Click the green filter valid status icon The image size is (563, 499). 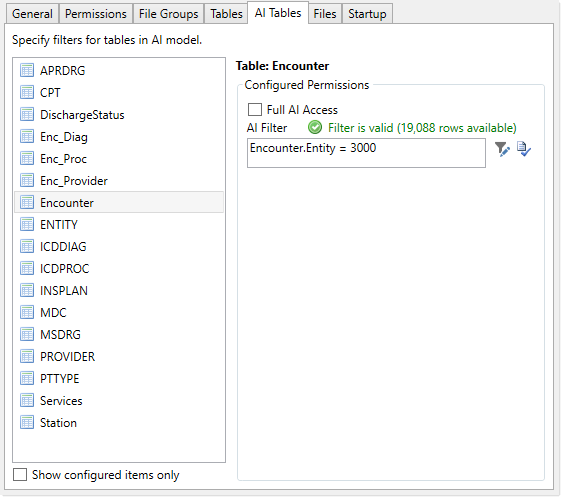point(315,127)
